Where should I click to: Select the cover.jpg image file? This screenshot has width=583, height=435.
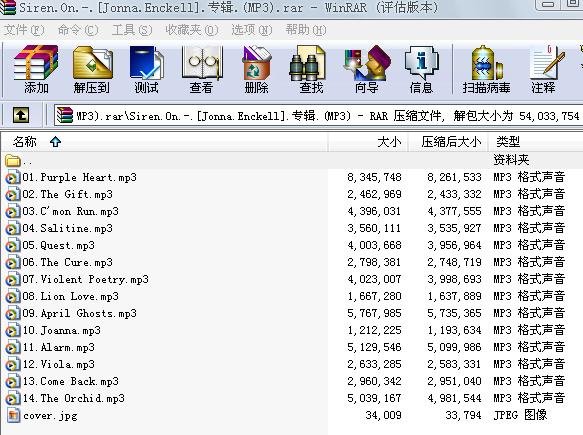pyautogui.click(x=50, y=415)
